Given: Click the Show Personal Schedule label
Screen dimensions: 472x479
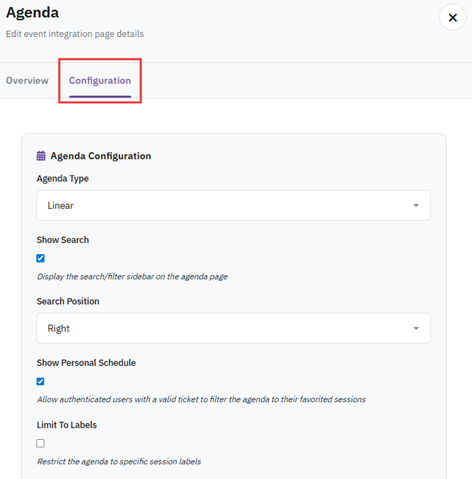Looking at the screenshot, I should (86, 363).
